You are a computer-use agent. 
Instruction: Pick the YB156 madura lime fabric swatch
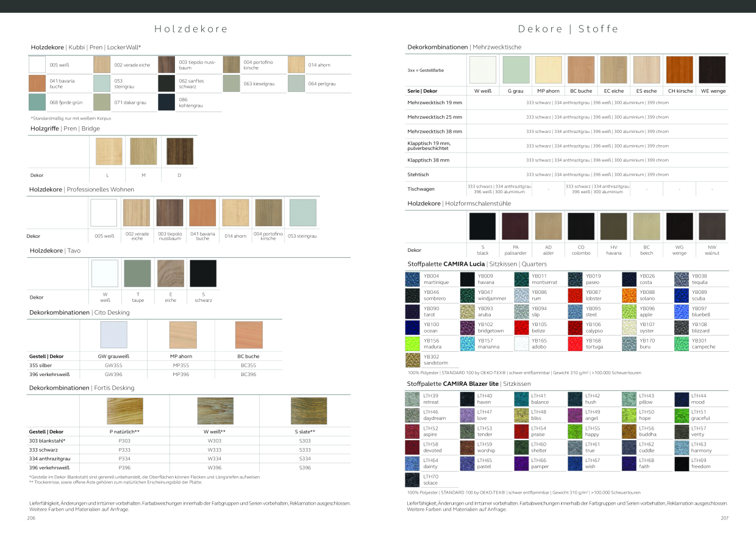coord(413,344)
